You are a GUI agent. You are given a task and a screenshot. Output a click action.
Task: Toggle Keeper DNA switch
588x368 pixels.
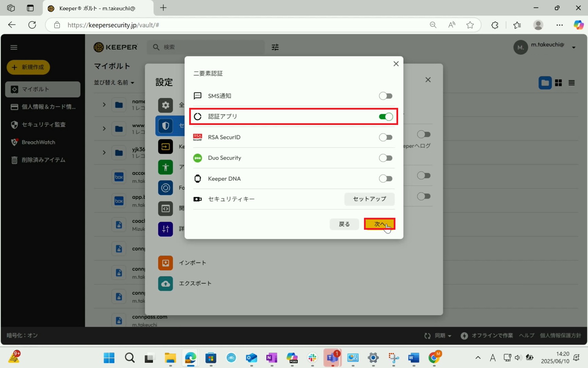tap(385, 178)
